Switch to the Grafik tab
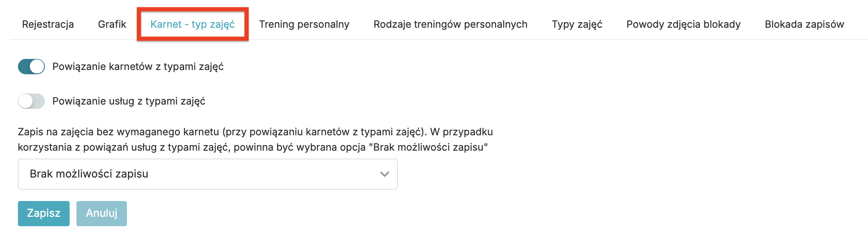Viewport: 868px width, 239px height. click(x=112, y=24)
